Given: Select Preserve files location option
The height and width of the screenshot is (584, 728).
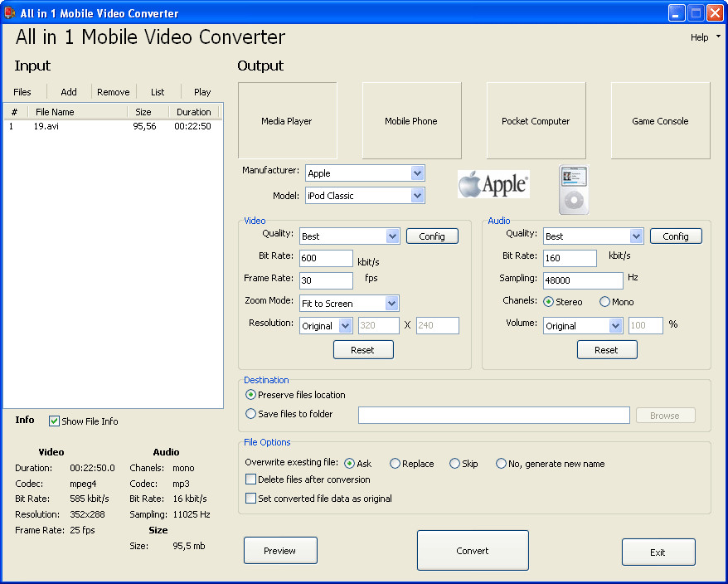Looking at the screenshot, I should (x=250, y=395).
